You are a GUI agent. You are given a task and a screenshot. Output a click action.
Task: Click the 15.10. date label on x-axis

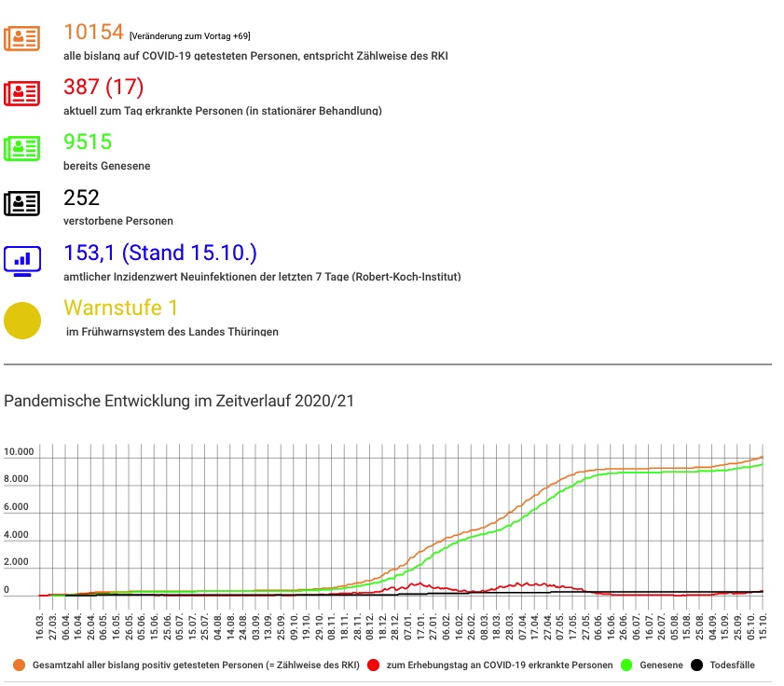coord(763,627)
